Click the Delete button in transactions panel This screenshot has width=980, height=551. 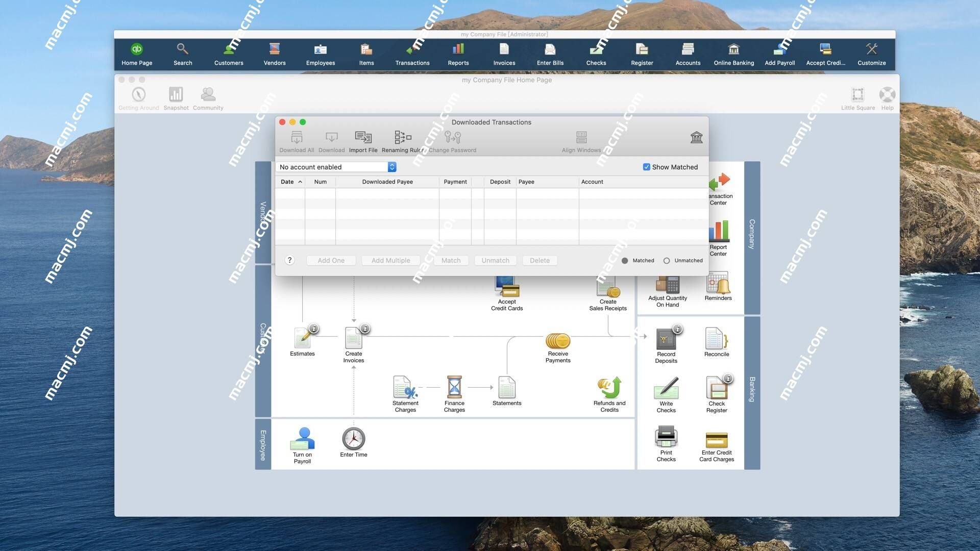click(539, 260)
